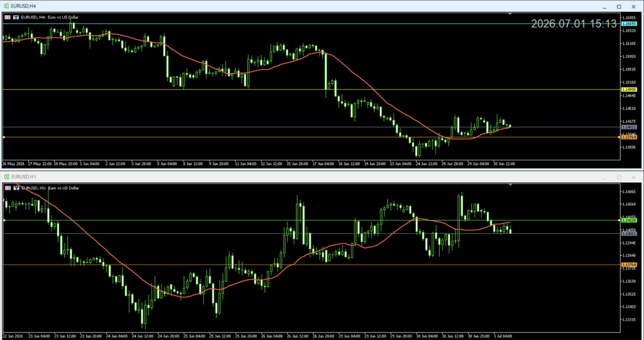The width and height of the screenshot is (644, 340).
Task: Click the EURUSD,H4 window's green candlestick icon
Action: (6, 6)
